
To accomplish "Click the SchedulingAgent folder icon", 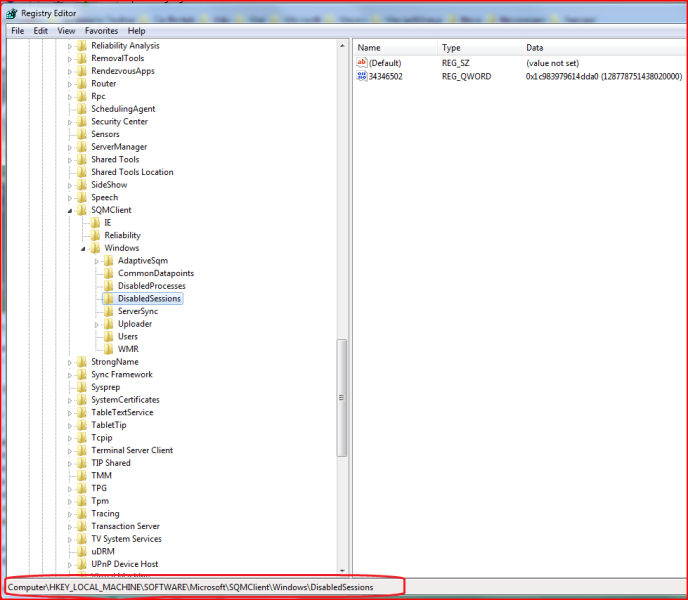I will click(82, 109).
